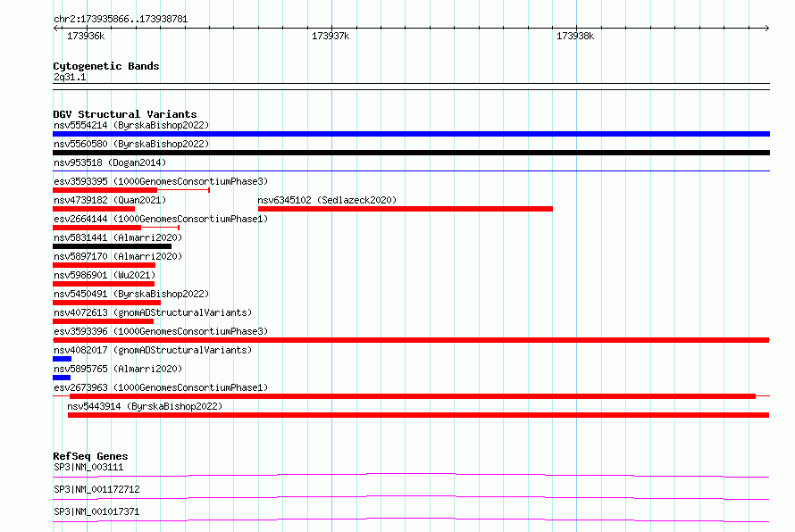Click the SP3|NM_003111 gene label
The image size is (795, 532).
pyautogui.click(x=88, y=467)
